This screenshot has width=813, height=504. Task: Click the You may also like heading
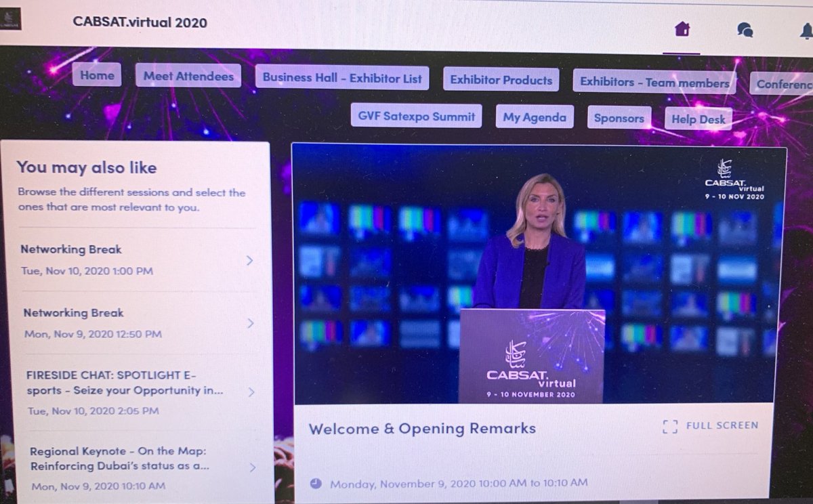[x=86, y=167]
